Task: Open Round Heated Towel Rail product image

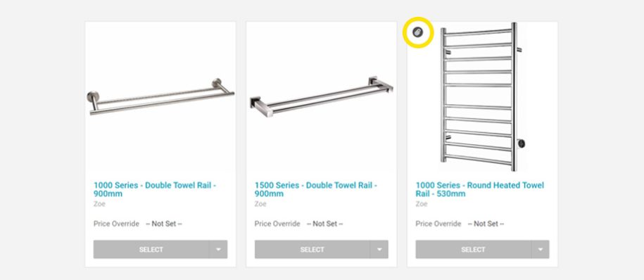Action: coord(483,97)
